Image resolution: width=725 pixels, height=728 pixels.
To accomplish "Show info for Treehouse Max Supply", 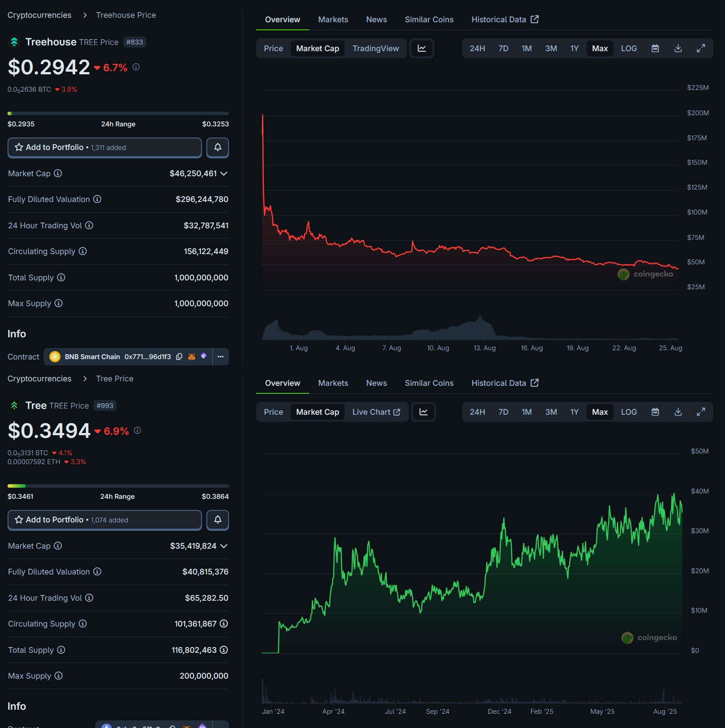I will (59, 303).
